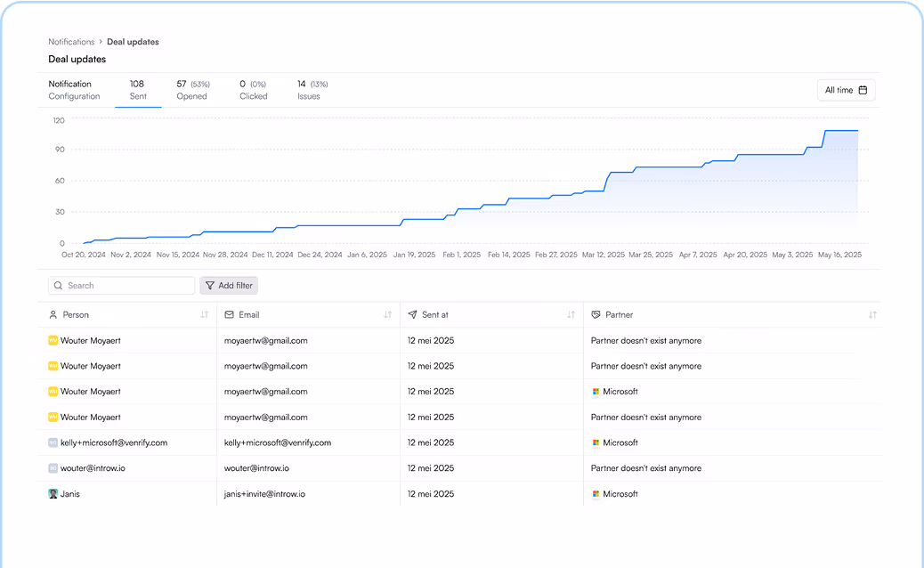Click the Person column header label

(x=76, y=314)
